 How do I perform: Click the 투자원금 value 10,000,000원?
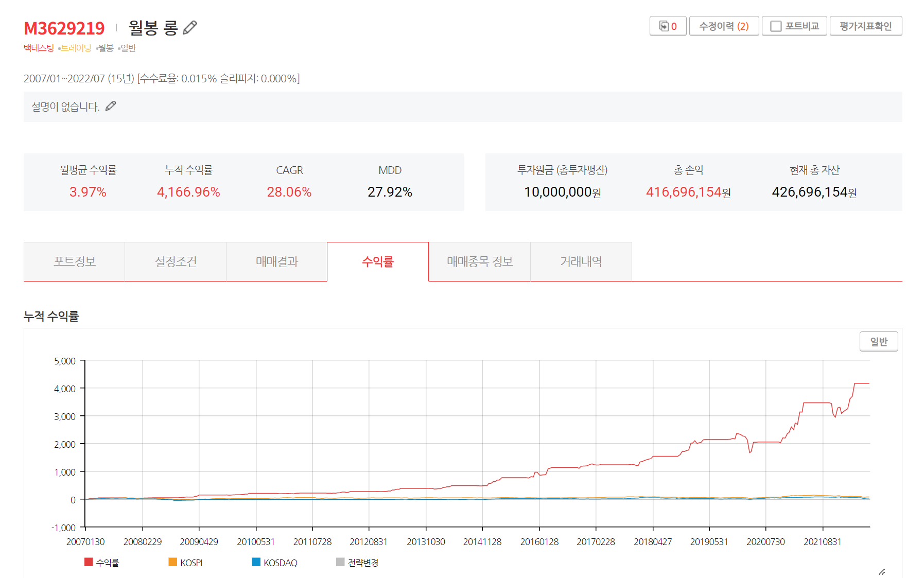pos(563,192)
